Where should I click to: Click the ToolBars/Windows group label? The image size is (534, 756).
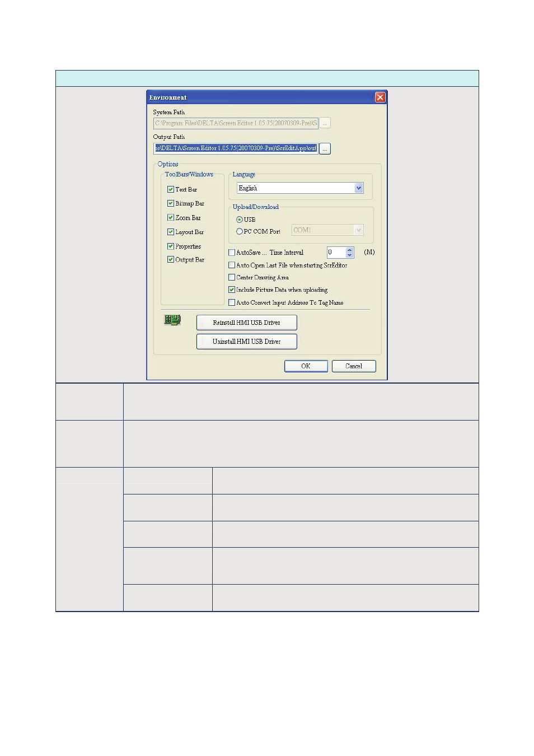pyautogui.click(x=189, y=174)
